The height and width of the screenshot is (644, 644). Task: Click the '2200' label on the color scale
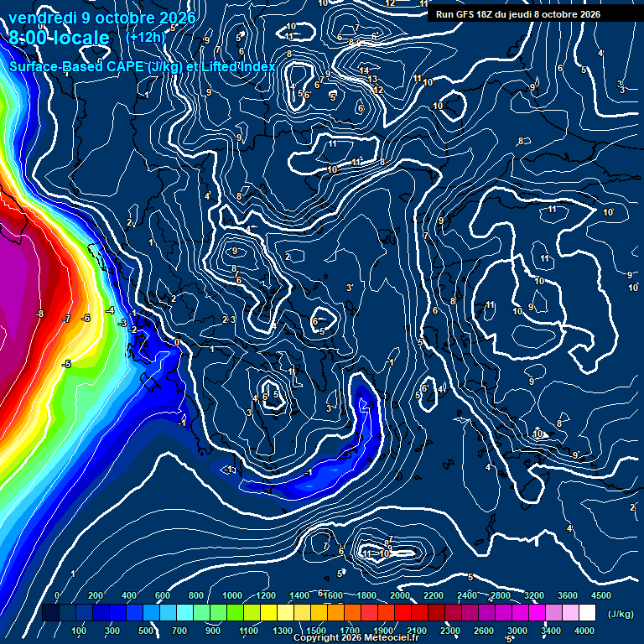434,595
